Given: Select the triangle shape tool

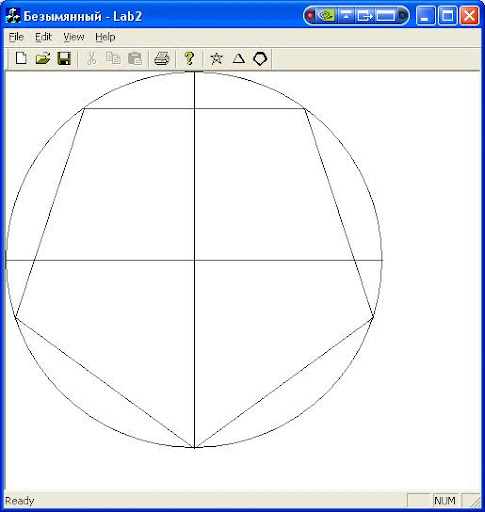Looking at the screenshot, I should click(238, 59).
